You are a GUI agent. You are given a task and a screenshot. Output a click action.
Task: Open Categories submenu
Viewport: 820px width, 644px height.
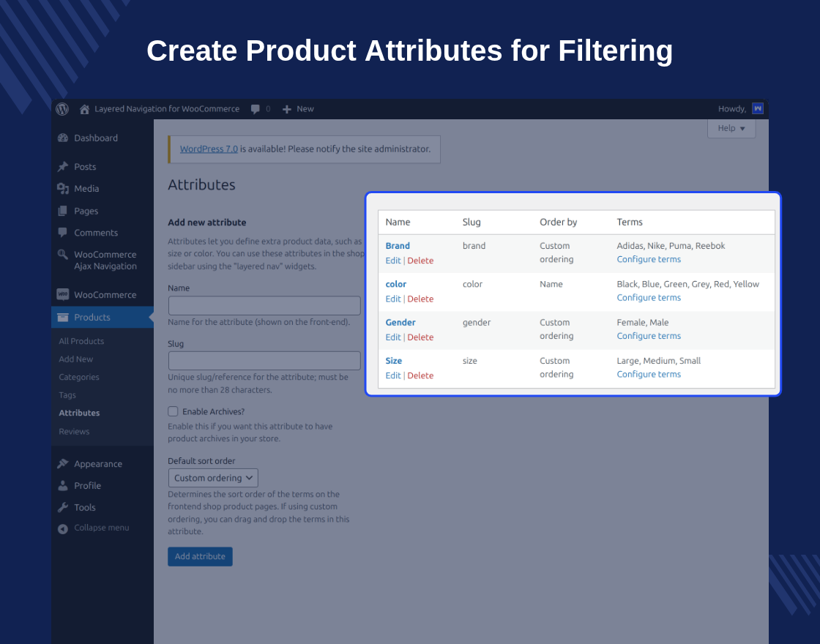tap(79, 377)
